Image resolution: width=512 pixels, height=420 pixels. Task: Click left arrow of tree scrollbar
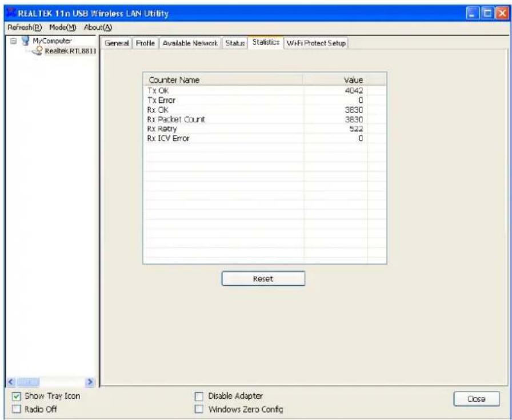point(11,382)
